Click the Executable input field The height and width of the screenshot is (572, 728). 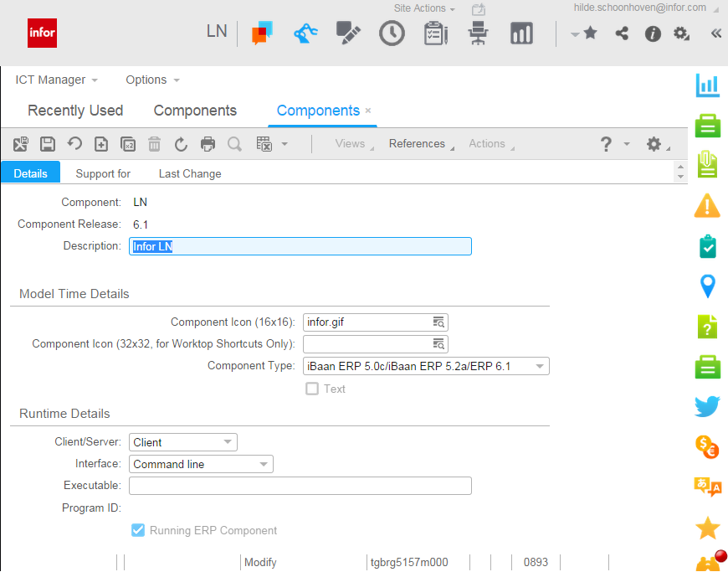300,486
